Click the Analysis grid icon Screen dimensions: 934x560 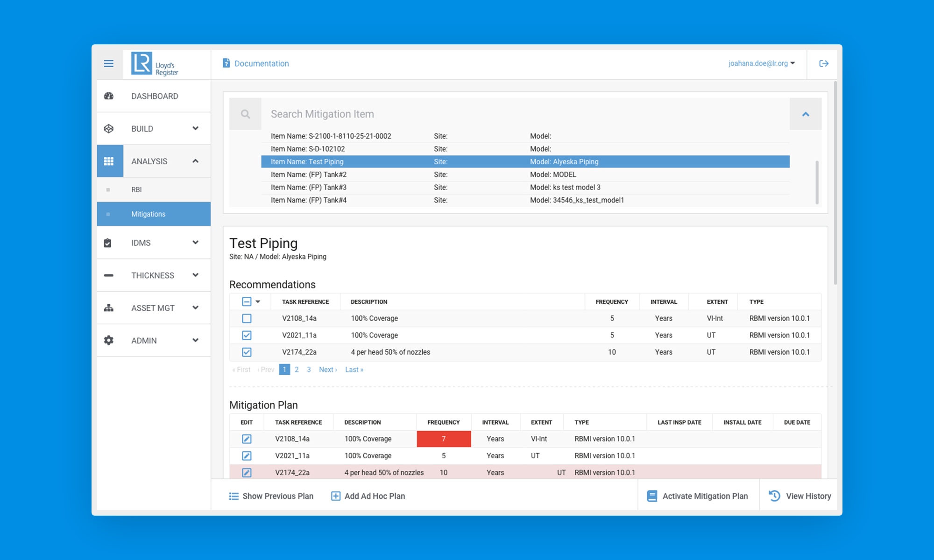pyautogui.click(x=109, y=161)
